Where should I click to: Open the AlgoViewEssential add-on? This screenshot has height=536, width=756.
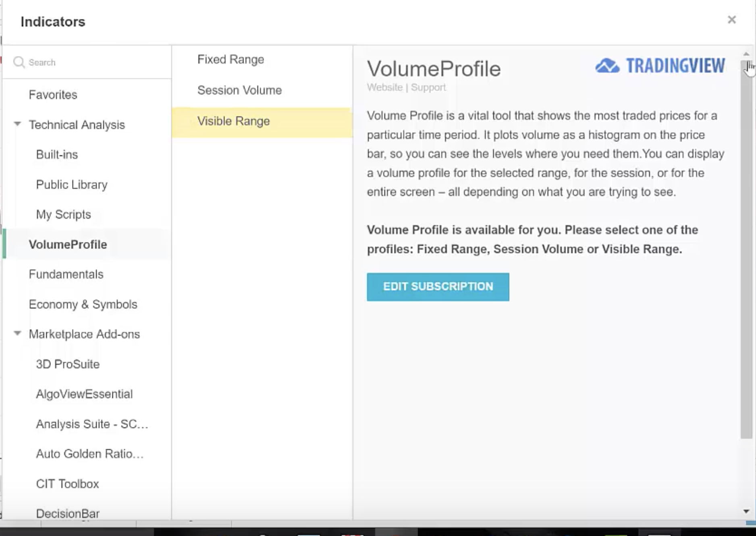84,394
